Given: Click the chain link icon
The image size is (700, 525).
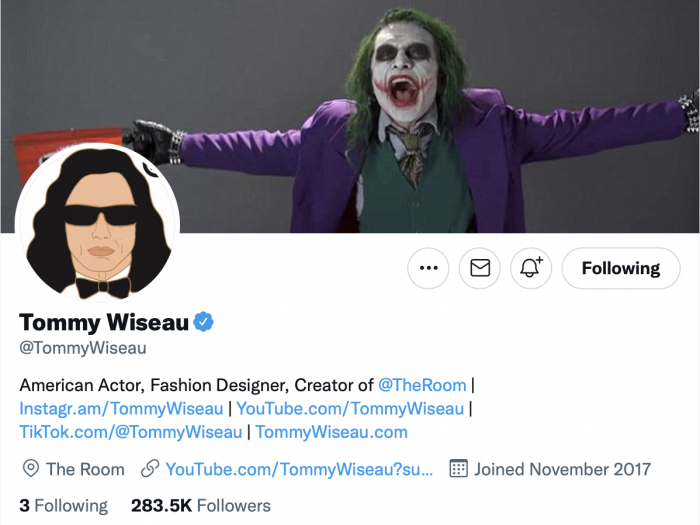Looking at the screenshot, I should [x=151, y=469].
